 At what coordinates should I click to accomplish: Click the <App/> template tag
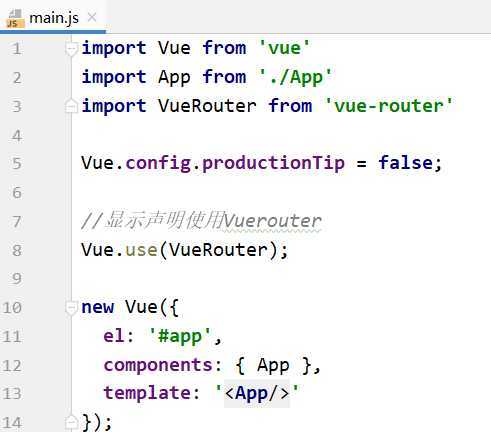pyautogui.click(x=257, y=393)
